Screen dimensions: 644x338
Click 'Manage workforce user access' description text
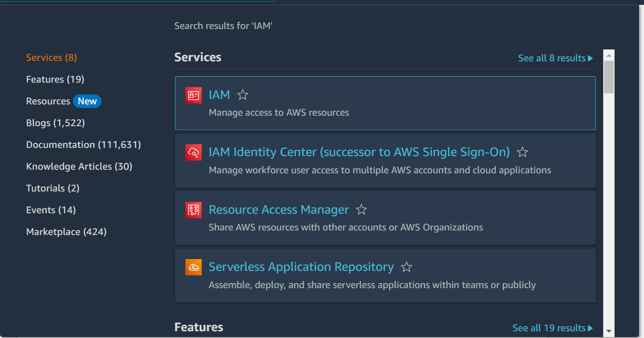coord(380,170)
